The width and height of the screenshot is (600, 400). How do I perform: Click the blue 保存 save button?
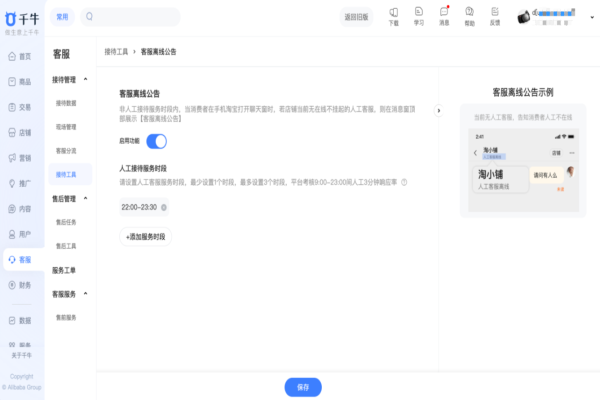tap(303, 386)
